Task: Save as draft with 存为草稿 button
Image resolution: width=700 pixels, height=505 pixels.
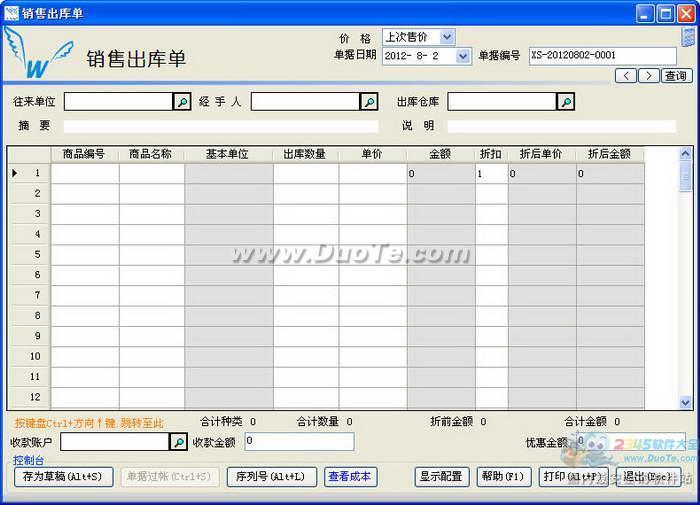Action: 62,477
